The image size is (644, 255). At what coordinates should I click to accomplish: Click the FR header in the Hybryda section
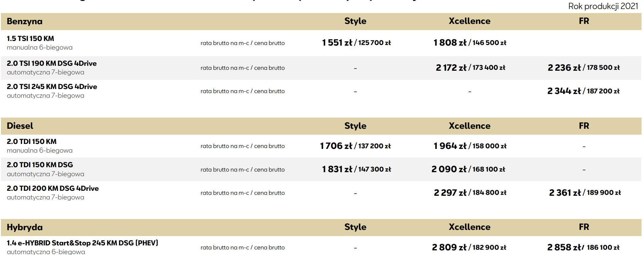coord(584,227)
